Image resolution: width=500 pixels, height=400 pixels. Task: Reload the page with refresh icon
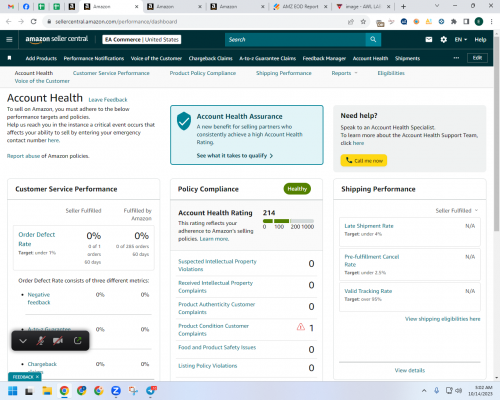(33, 22)
